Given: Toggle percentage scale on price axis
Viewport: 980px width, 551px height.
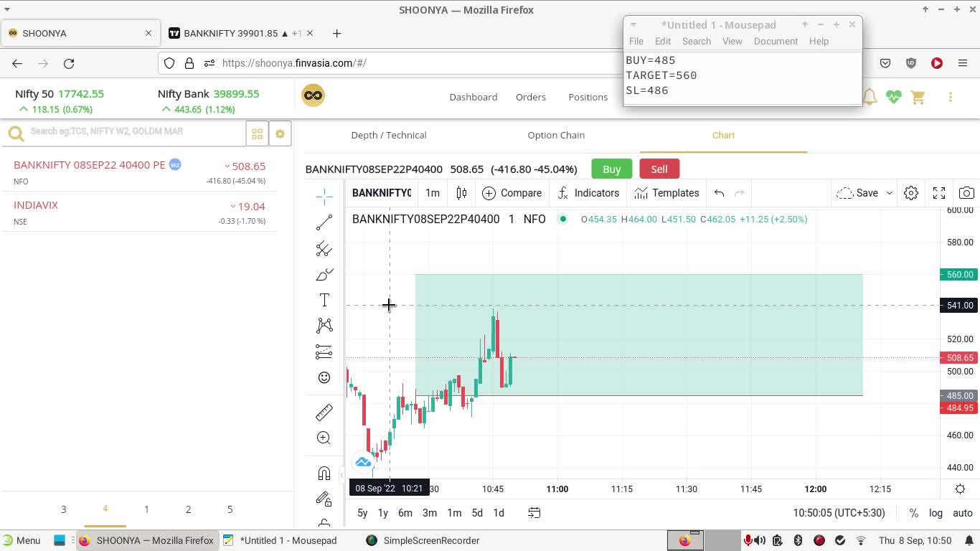Looking at the screenshot, I should tap(913, 513).
